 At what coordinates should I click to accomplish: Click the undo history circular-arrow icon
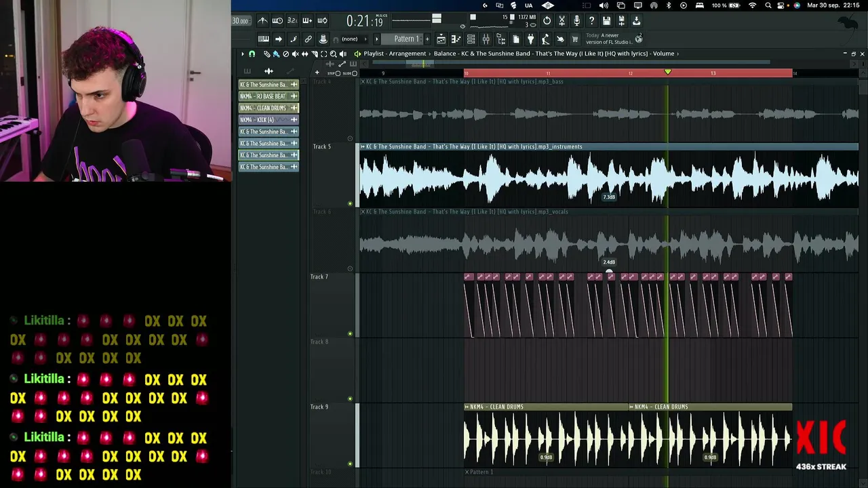click(x=547, y=21)
